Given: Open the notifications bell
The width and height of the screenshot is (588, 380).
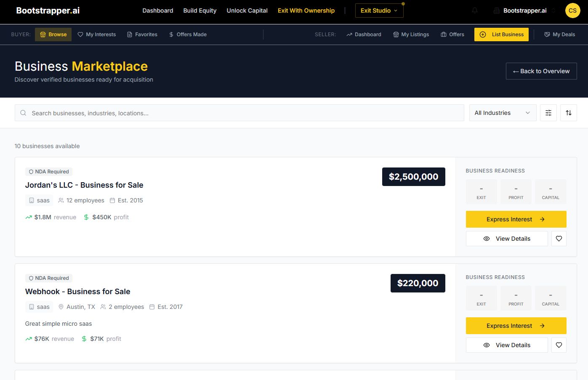Looking at the screenshot, I should click(x=475, y=11).
